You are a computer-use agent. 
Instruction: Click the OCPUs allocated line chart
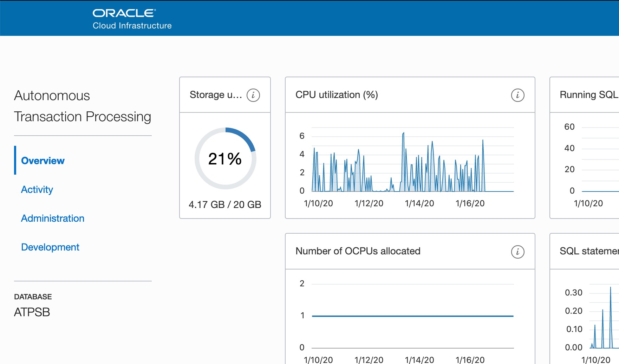click(x=412, y=316)
